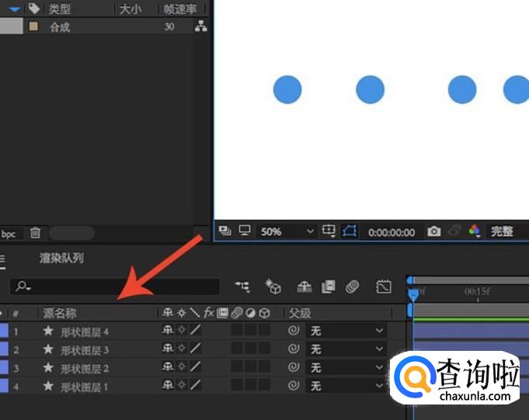Take a snapshot with the camera icon
This screenshot has width=529, height=420.
[434, 231]
